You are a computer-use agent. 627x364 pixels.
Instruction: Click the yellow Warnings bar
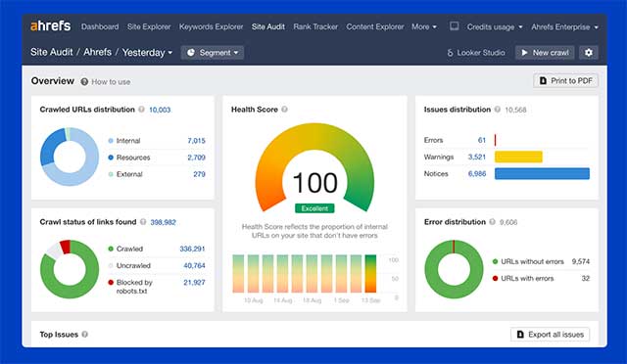[x=518, y=157]
